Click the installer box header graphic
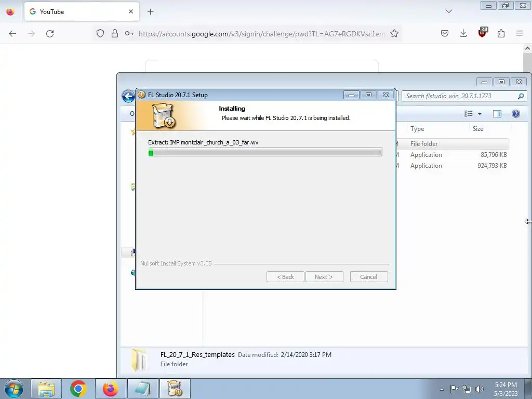This screenshot has width=532, height=399. click(x=164, y=116)
